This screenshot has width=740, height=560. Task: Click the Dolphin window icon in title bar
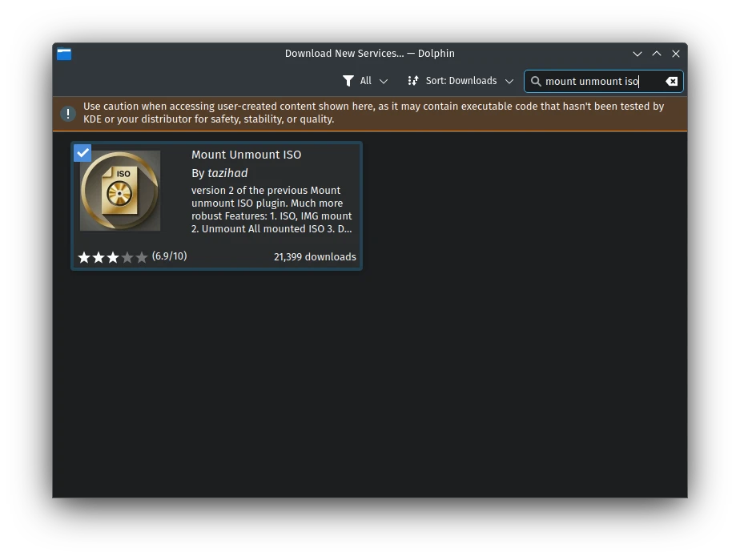click(64, 54)
